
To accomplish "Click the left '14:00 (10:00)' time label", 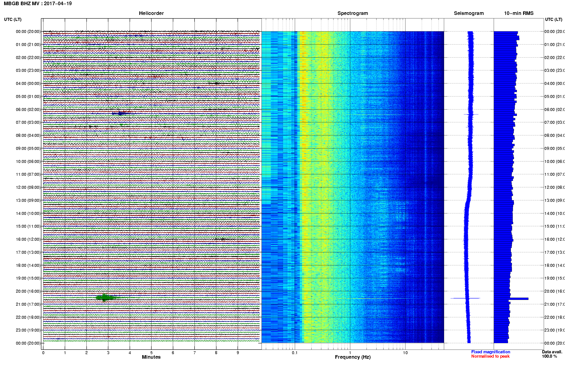I will click(x=28, y=213).
